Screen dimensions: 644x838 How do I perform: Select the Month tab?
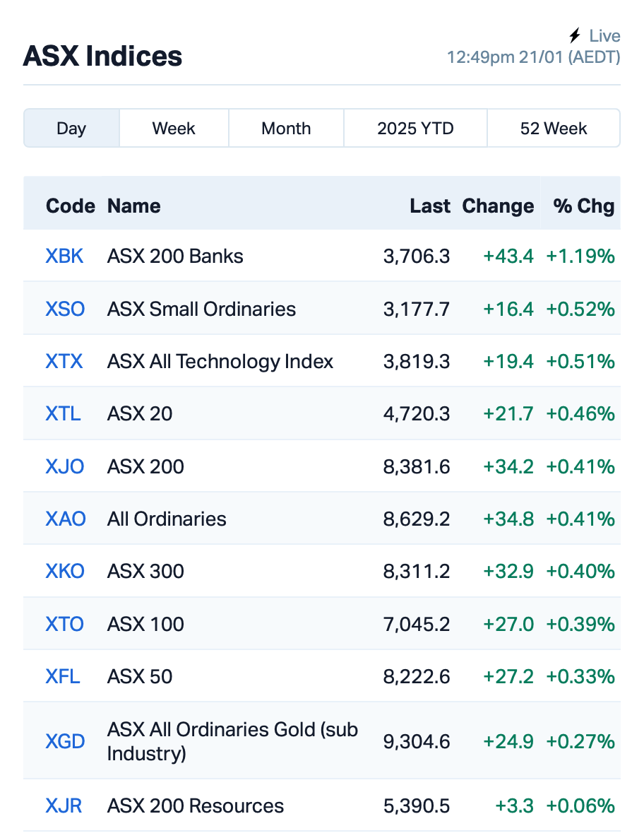point(286,129)
